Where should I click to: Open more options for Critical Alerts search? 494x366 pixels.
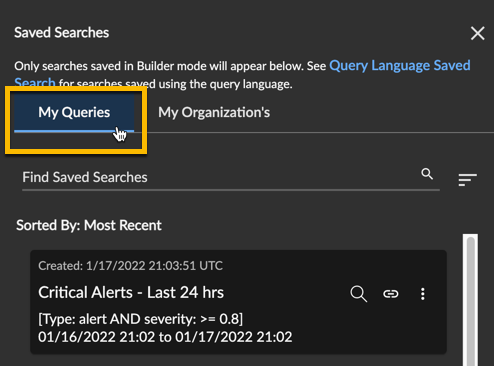point(423,294)
